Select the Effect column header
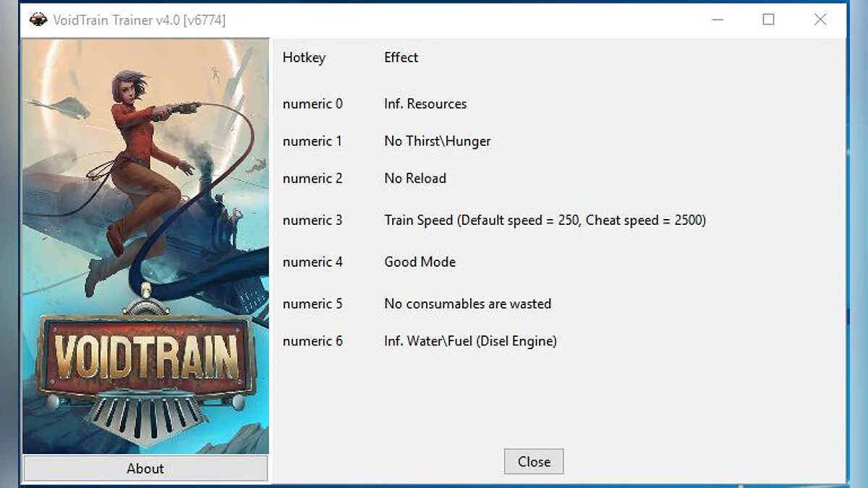 [x=401, y=58]
